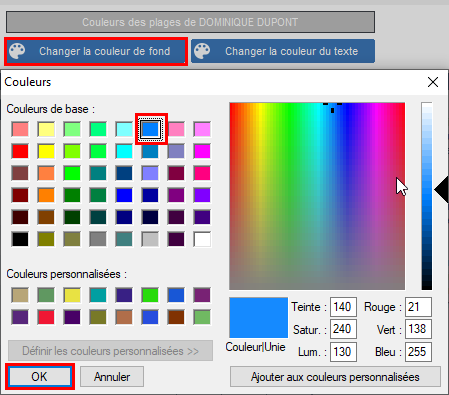Pick the light gray silver basic swatch
449x395 pixels.
click(x=150, y=239)
